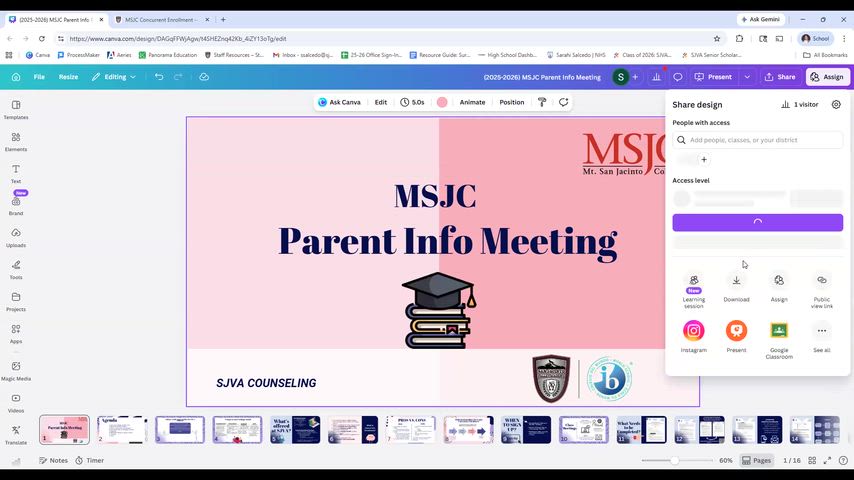The height and width of the screenshot is (480, 854).
Task: Open the Projects sidebar panel
Action: pyautogui.click(x=16, y=302)
